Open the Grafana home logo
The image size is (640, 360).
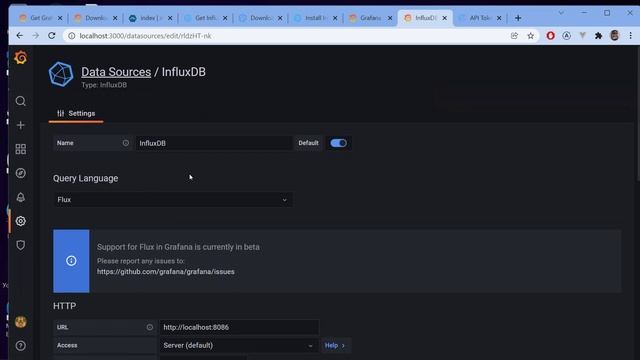click(x=20, y=58)
